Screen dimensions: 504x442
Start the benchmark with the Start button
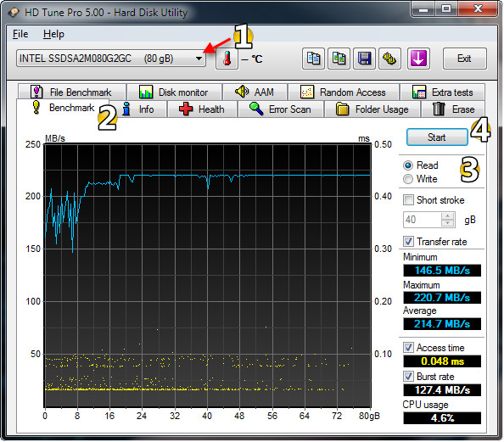pyautogui.click(x=437, y=137)
